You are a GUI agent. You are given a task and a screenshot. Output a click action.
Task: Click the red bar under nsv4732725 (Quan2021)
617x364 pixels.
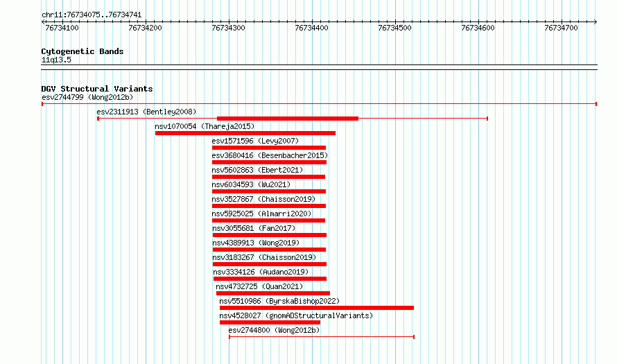[273, 293]
